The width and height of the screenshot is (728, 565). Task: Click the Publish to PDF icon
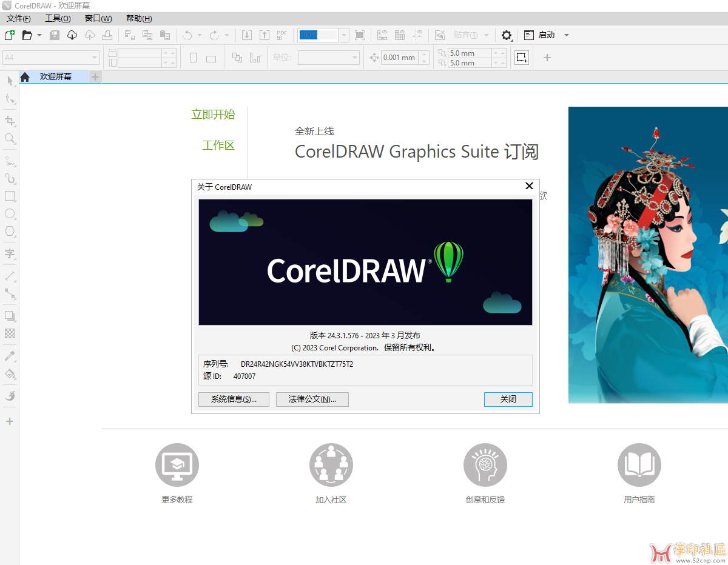[282, 35]
